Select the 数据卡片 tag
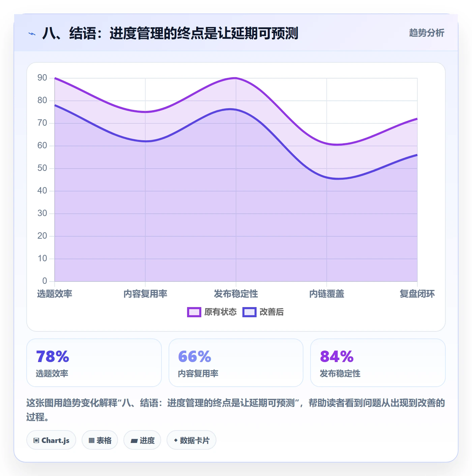Viewport: 472px width, 476px height. coord(191,440)
